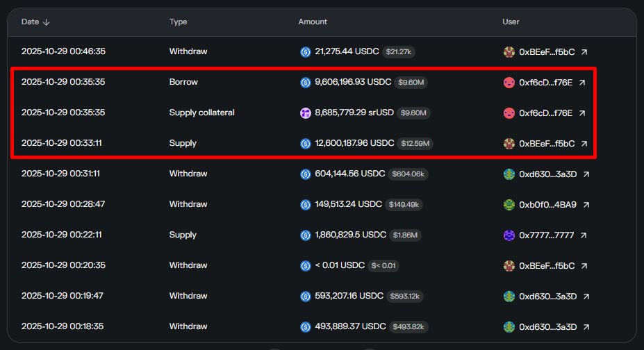This screenshot has height=350, width=644.
Task: Click the 1,860,829.5 USDC amount text
Action: click(350, 235)
